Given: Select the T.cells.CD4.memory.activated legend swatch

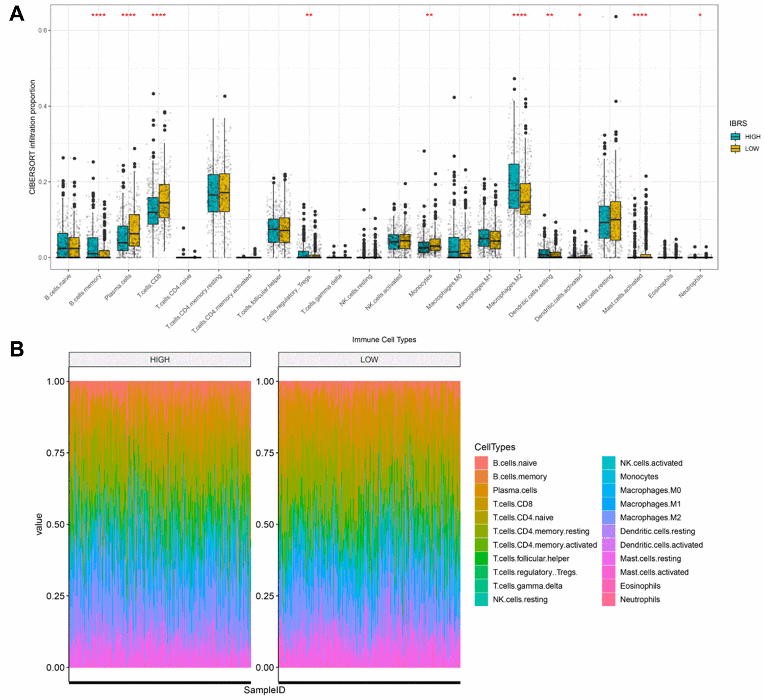Looking at the screenshot, I should tap(481, 545).
